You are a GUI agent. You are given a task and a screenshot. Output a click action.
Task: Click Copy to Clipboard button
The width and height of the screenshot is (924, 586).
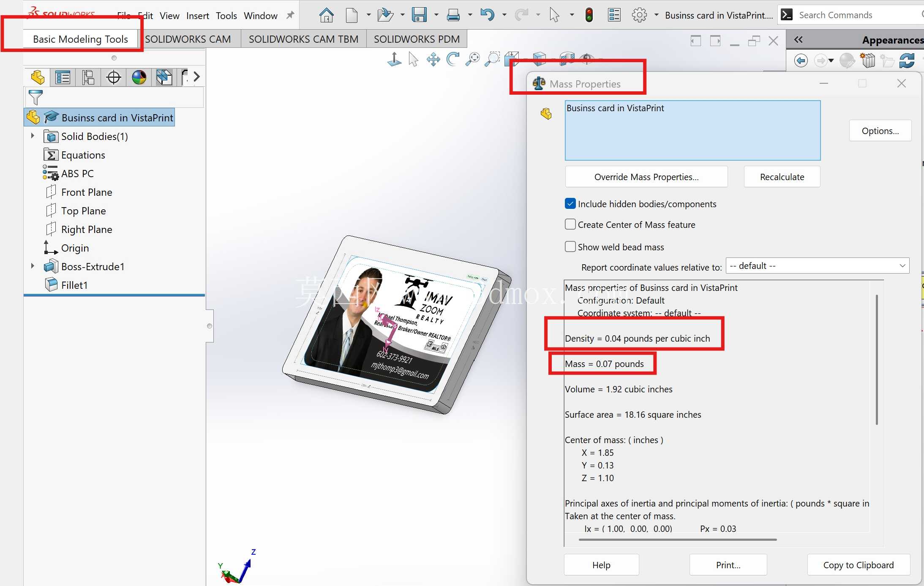pyautogui.click(x=859, y=565)
